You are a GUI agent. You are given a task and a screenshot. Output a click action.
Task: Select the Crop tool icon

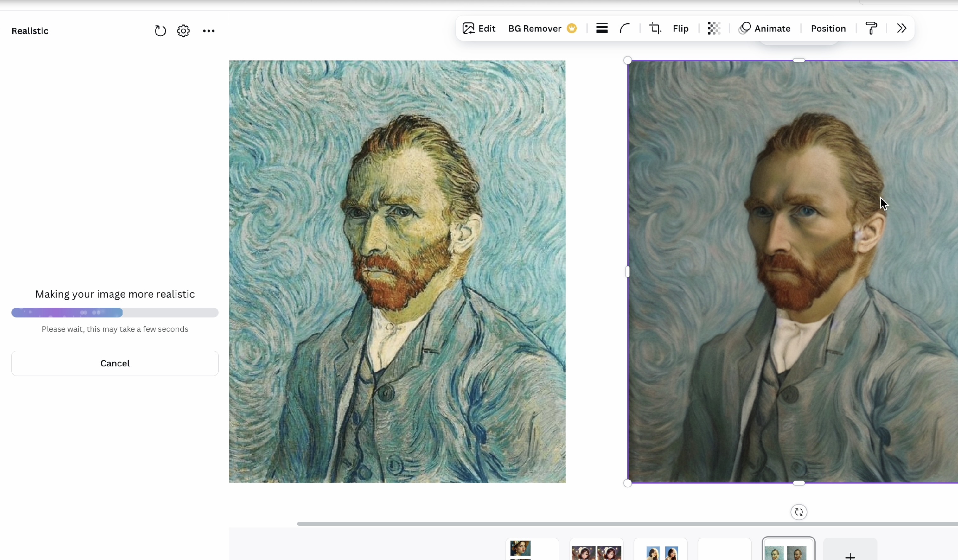point(655,29)
